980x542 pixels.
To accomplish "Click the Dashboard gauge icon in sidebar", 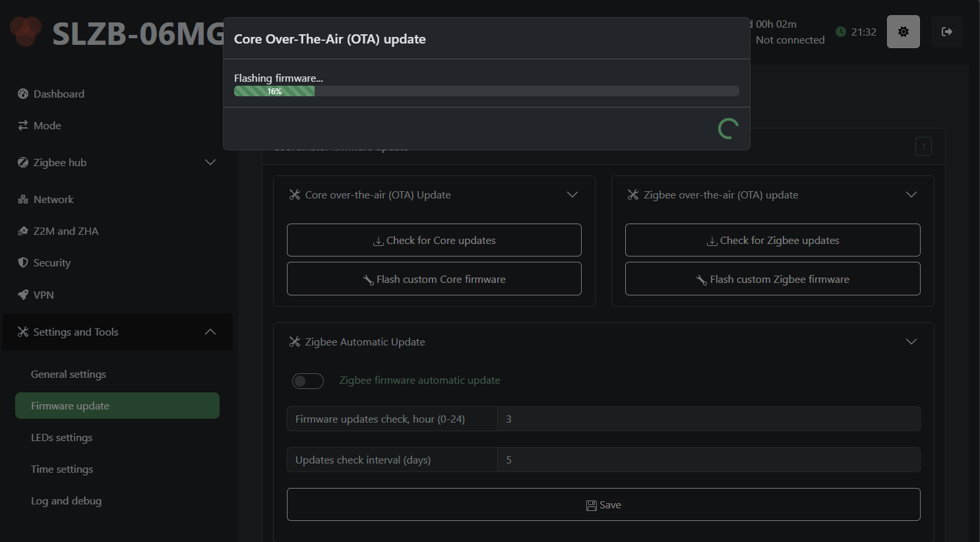I will pyautogui.click(x=23, y=94).
